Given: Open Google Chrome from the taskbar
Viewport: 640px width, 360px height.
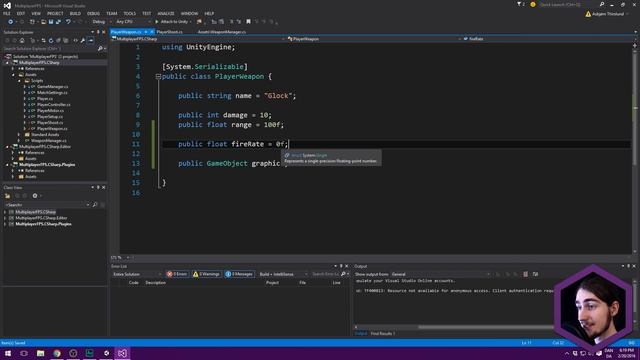Looking at the screenshot, I should coord(57,353).
